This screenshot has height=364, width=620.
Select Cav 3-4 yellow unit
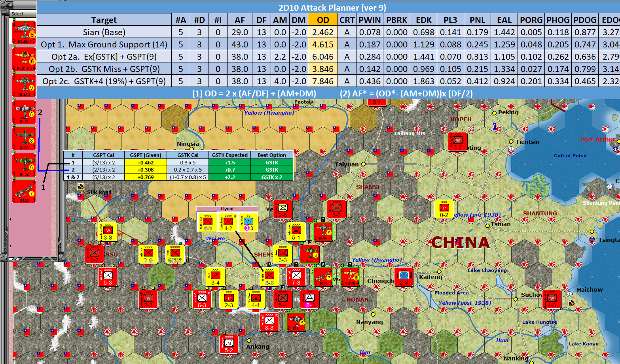tap(215, 277)
